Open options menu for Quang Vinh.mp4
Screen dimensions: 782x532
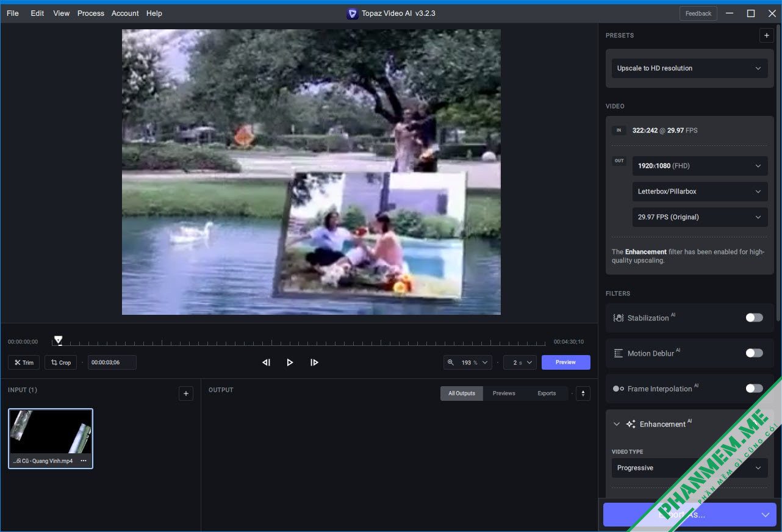pos(84,461)
